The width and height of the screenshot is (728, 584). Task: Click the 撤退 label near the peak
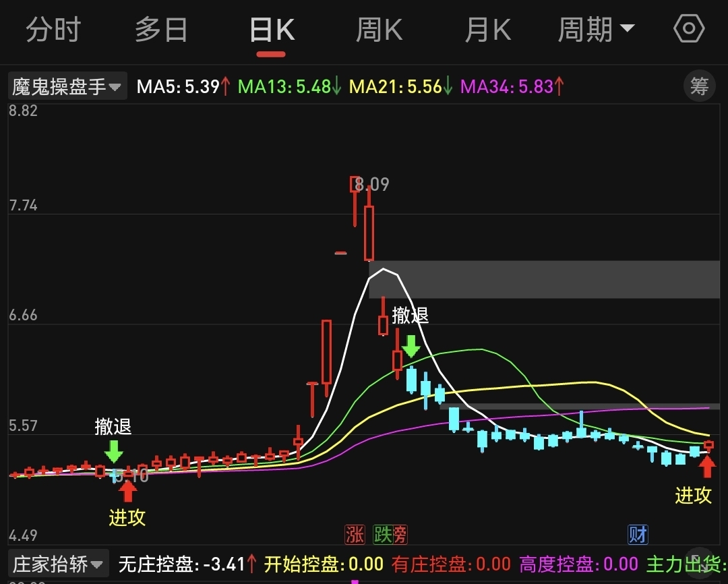(x=410, y=316)
